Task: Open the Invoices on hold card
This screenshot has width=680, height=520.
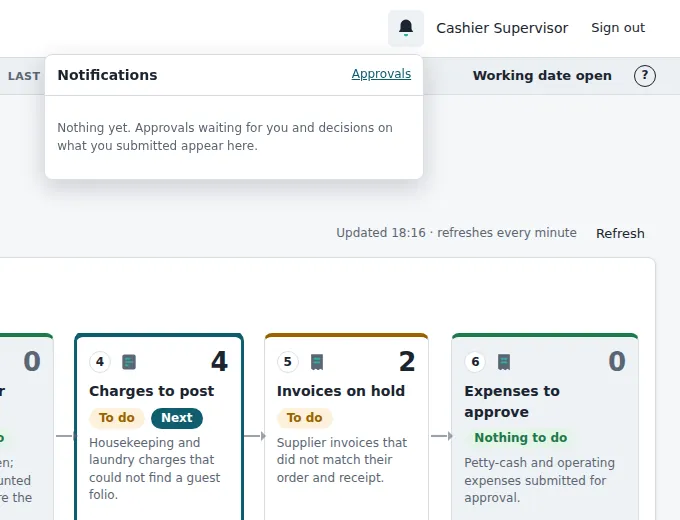Action: (347, 427)
